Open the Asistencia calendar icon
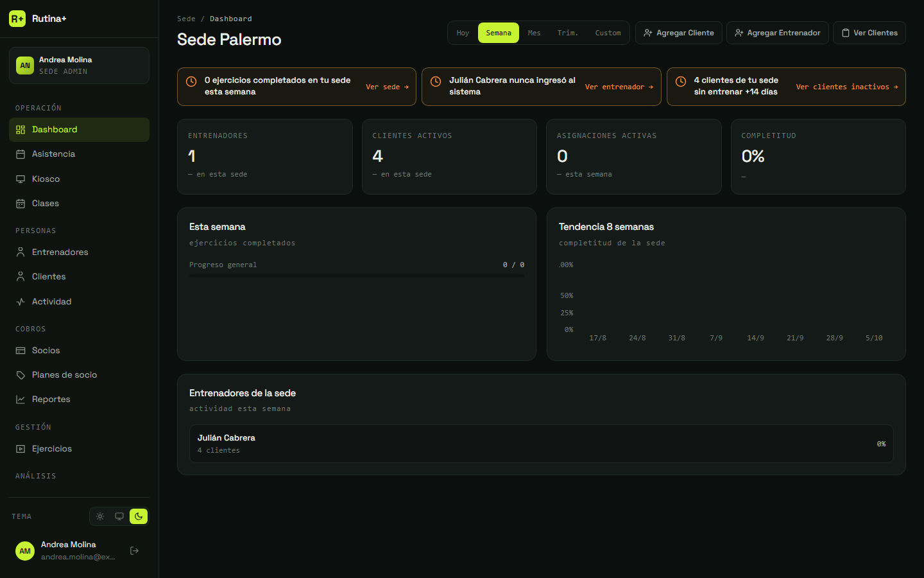The image size is (924, 578). pyautogui.click(x=21, y=154)
